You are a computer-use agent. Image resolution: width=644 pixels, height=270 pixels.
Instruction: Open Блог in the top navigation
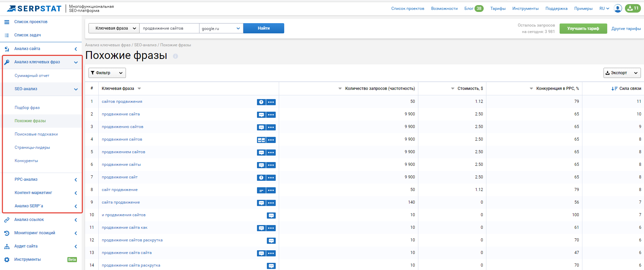pyautogui.click(x=469, y=9)
